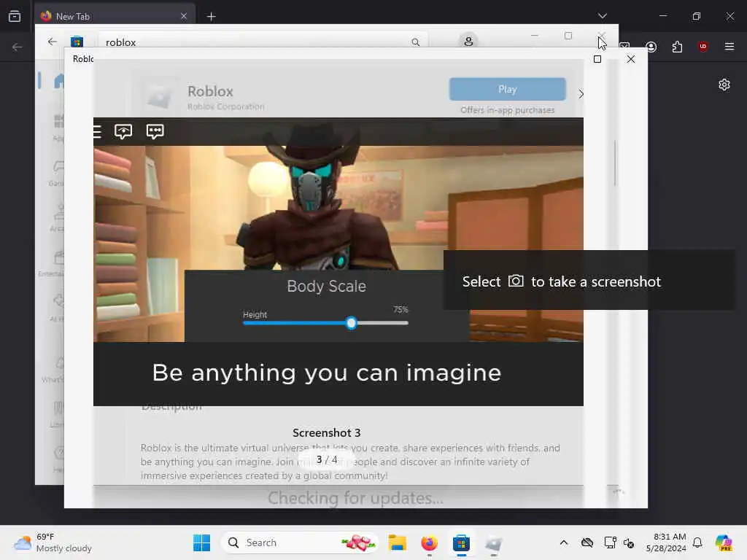
Task: Click the upload bubble icon in screenshot
Action: coord(123,131)
